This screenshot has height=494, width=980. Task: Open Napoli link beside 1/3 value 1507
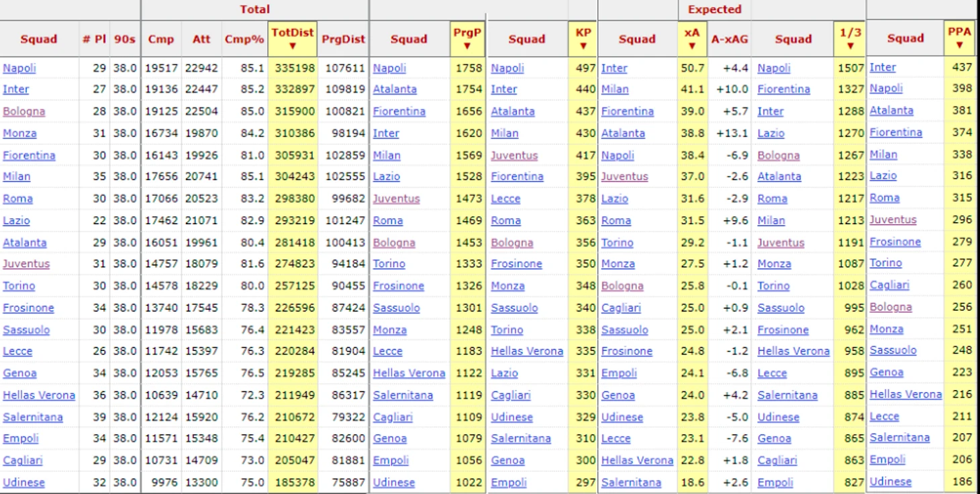774,68
